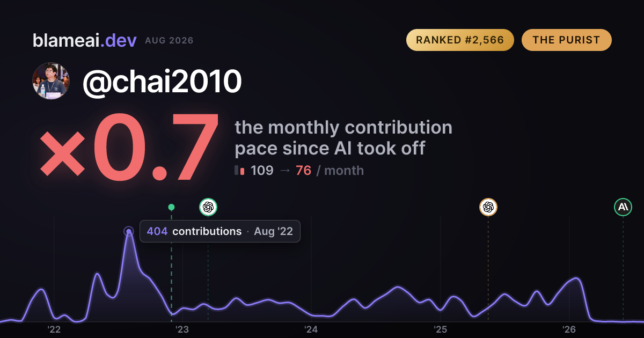Click the 404 contributions Aug '22 tooltip
Screen dimensions: 644x338
pos(220,231)
